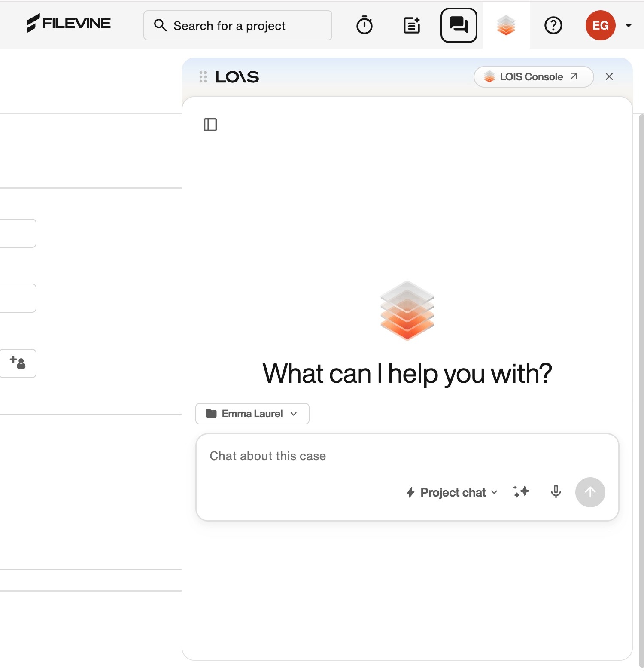Click the add person icon button
The height and width of the screenshot is (671, 644).
pos(18,363)
